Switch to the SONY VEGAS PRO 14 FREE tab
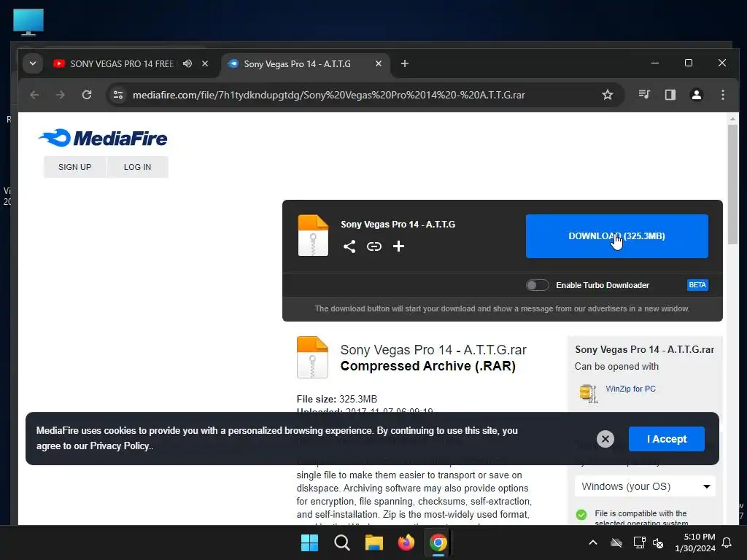747x560 pixels. point(122,63)
